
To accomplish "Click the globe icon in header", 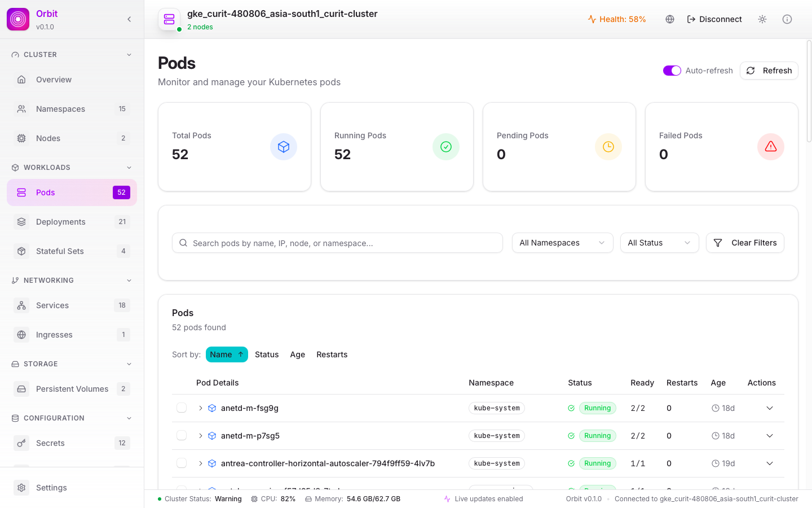I will (x=670, y=19).
